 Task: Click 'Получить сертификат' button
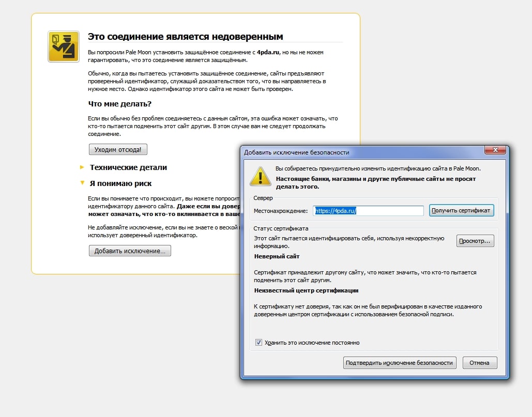[x=461, y=210]
